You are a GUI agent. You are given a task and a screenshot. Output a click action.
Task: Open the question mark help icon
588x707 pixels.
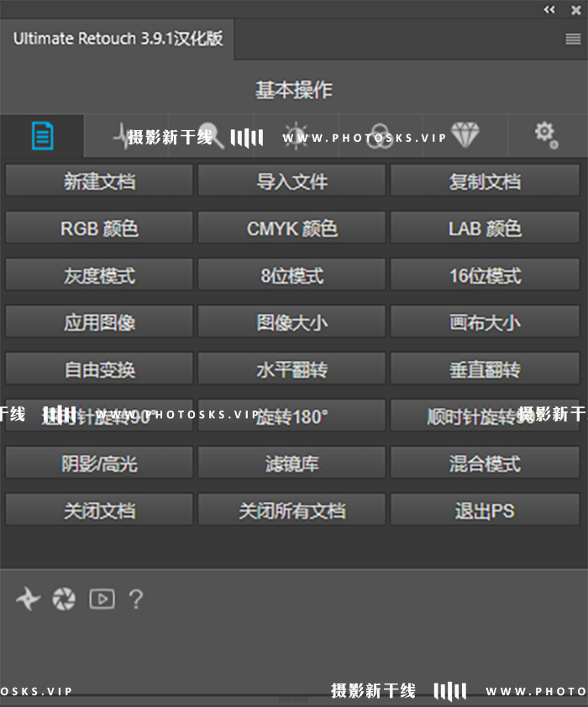coord(136,600)
